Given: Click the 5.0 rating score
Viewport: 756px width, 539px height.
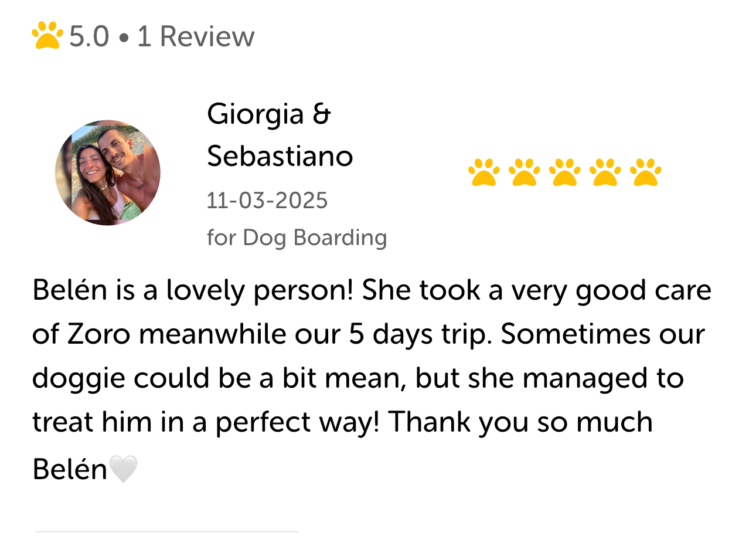Looking at the screenshot, I should click(x=89, y=36).
